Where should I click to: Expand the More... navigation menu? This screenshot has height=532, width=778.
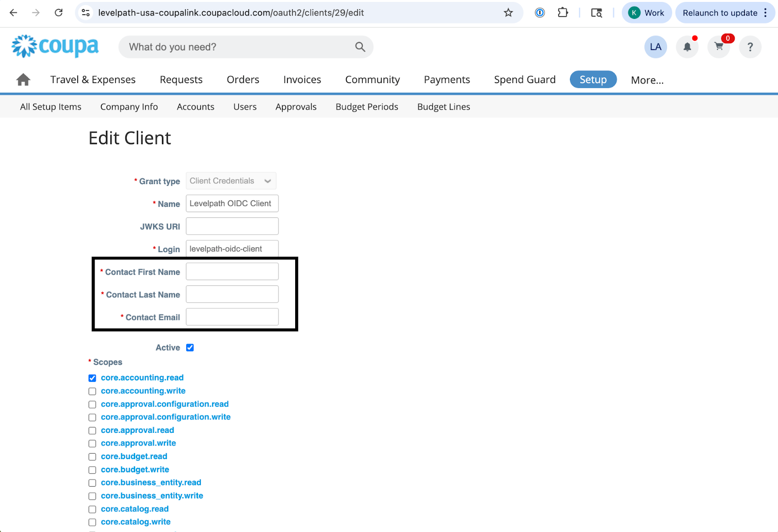tap(647, 80)
